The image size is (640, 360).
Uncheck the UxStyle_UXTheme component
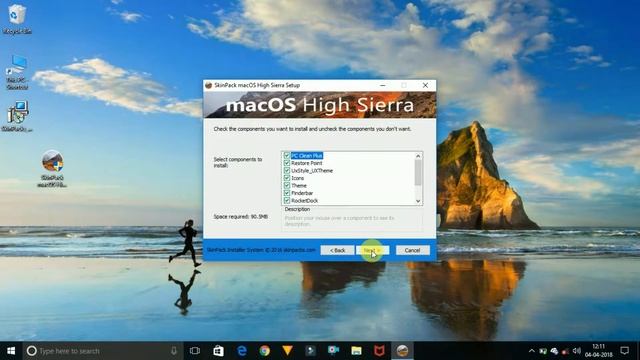[x=287, y=171]
